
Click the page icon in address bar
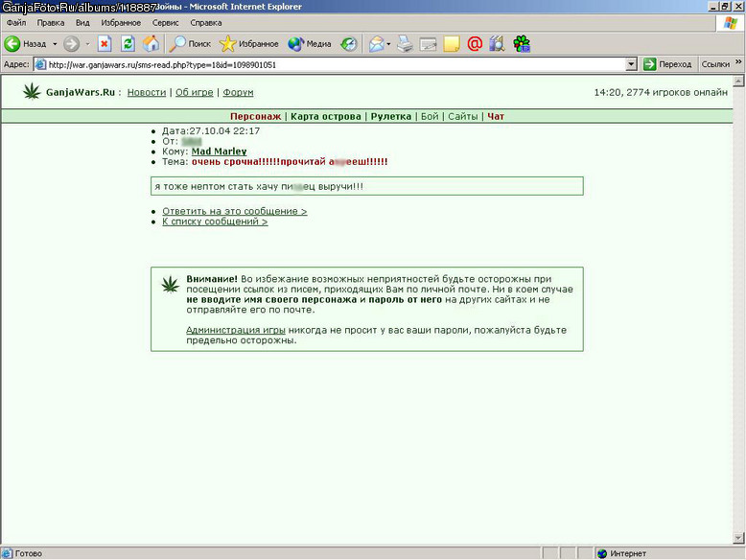tap(41, 64)
